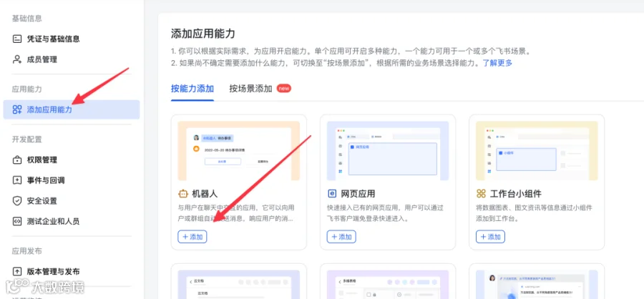
Task: Add the 网页应用 capability
Action: (x=341, y=237)
